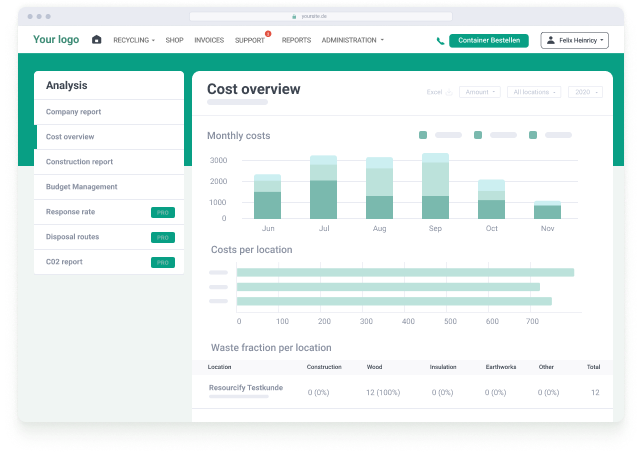The height and width of the screenshot is (456, 642).
Task: Open the Recycling dropdown menu
Action: click(x=134, y=40)
